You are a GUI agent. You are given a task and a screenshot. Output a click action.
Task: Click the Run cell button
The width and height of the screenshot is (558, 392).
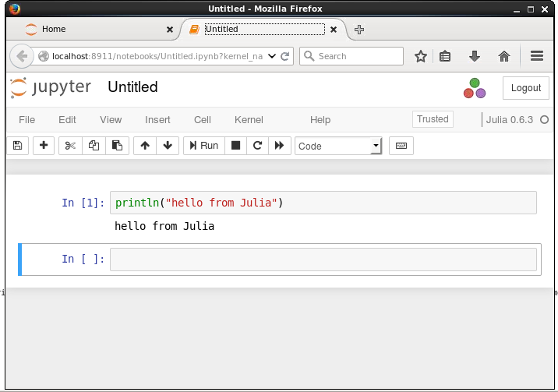pyautogui.click(x=204, y=146)
